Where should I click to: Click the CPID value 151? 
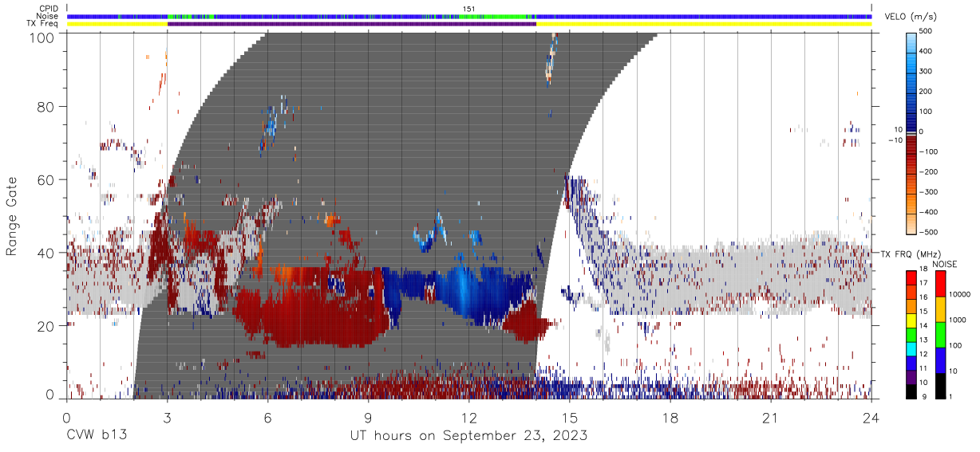tap(469, 9)
